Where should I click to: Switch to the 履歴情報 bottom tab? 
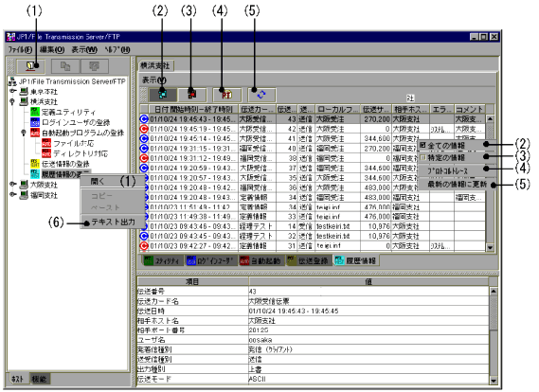[355, 260]
